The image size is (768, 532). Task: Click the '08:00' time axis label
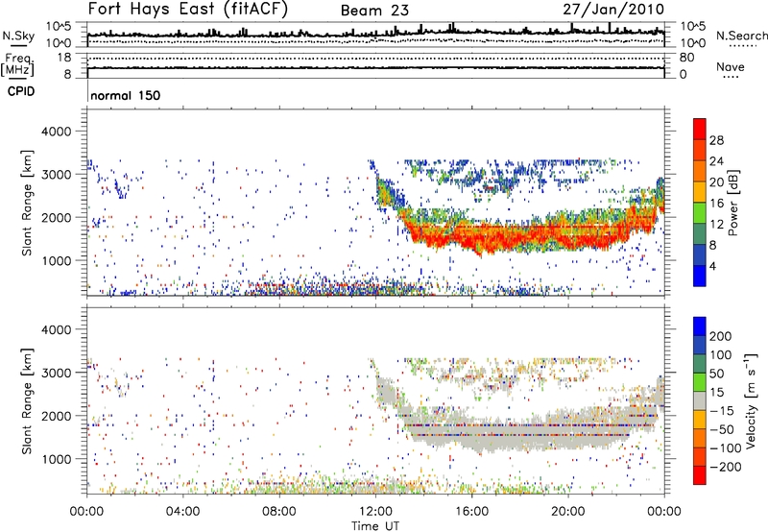tap(279, 512)
